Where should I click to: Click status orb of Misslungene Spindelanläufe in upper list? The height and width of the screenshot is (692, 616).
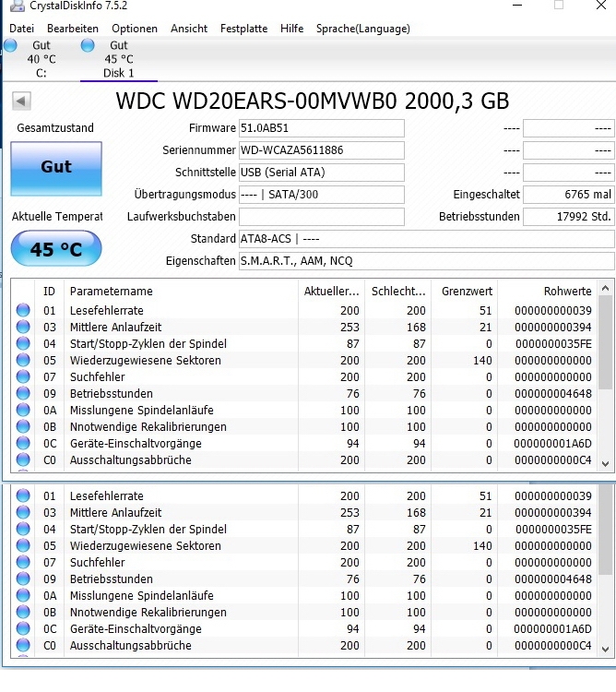pyautogui.click(x=23, y=410)
